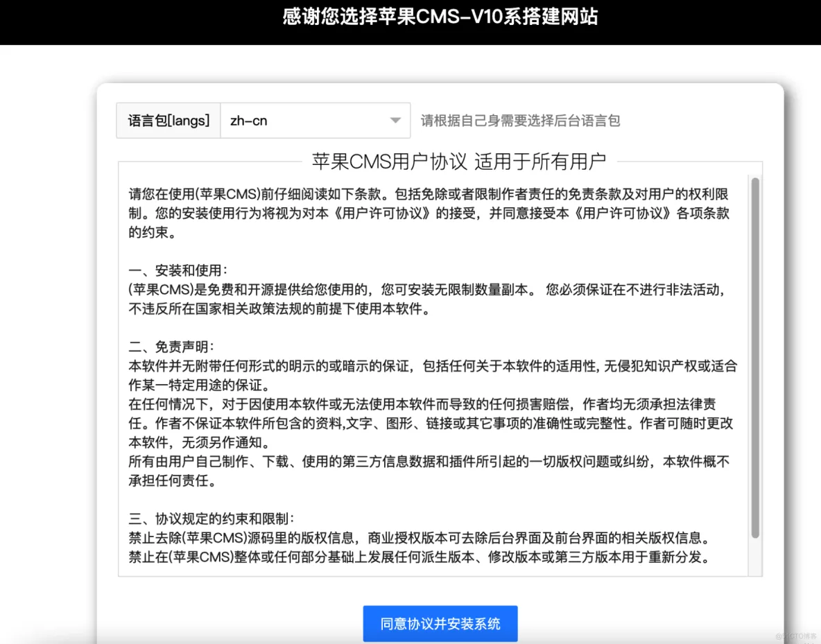Click the line 本软件，无须另作通知。

[x=200, y=442]
